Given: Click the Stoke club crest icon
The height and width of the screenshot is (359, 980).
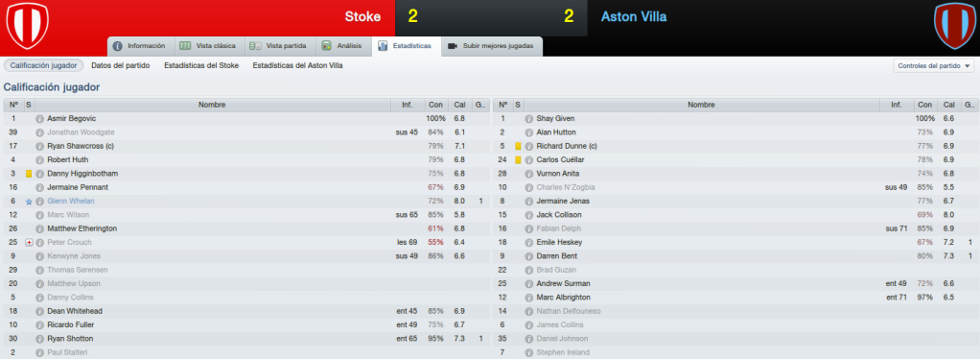Looking at the screenshot, I should [x=27, y=26].
